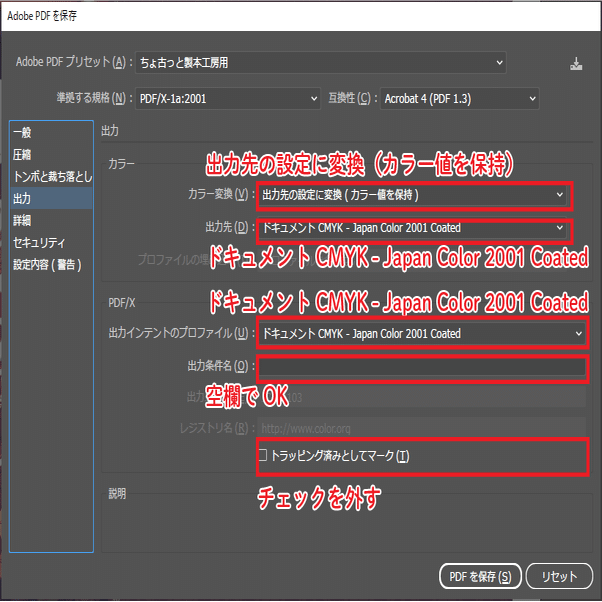This screenshot has height=602, width=602.
Task: Select 一般 in the side list
Action: pos(51,132)
